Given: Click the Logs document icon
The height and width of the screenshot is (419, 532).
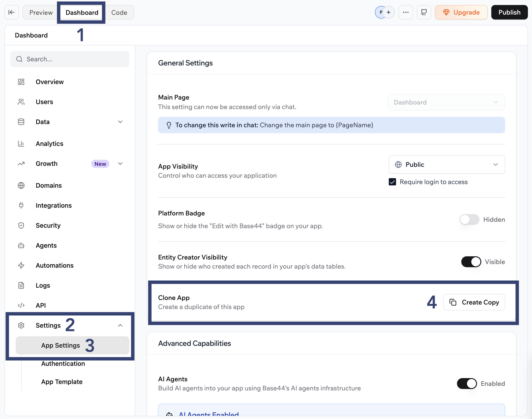Looking at the screenshot, I should tap(21, 285).
